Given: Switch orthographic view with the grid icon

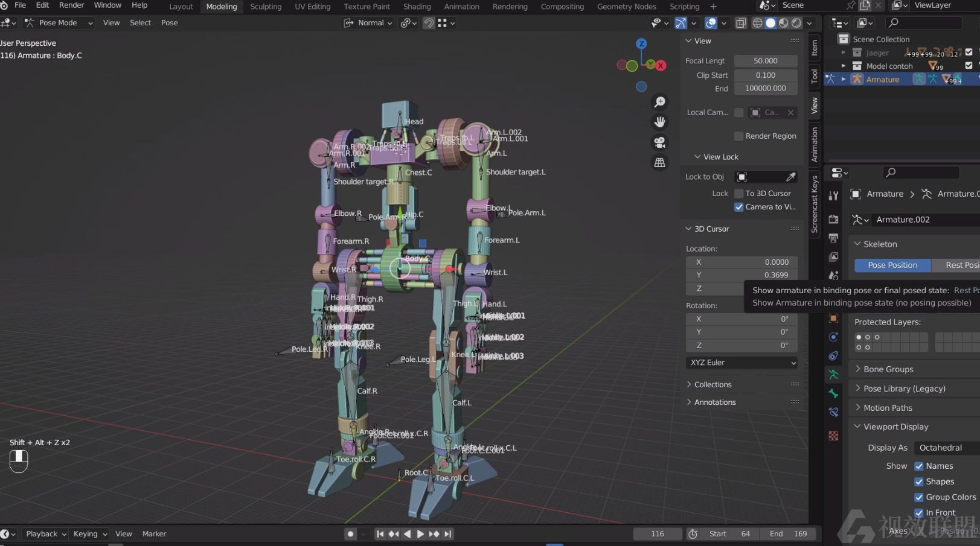Looking at the screenshot, I should coord(660,162).
